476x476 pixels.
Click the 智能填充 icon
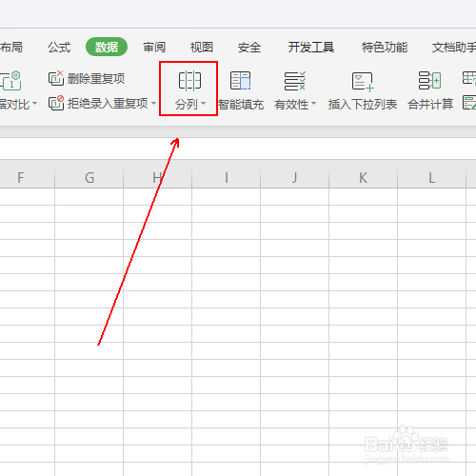(x=241, y=81)
